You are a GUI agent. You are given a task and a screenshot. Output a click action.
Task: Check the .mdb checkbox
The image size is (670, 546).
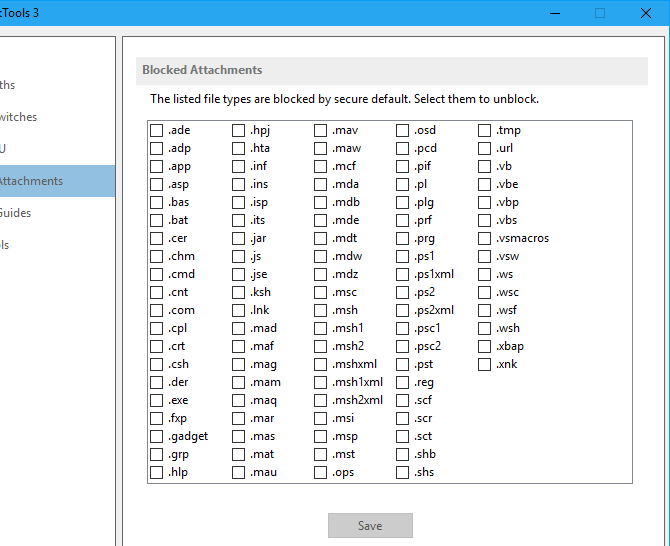[320, 202]
